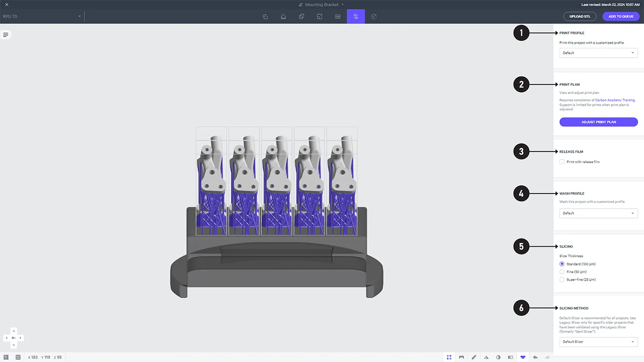Screen dimensions: 644x362
Task: Toggle the purple build platform icon
Action: (523, 357)
